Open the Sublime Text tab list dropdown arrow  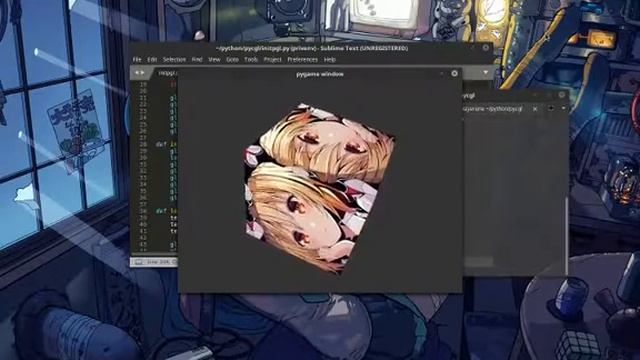pos(485,73)
